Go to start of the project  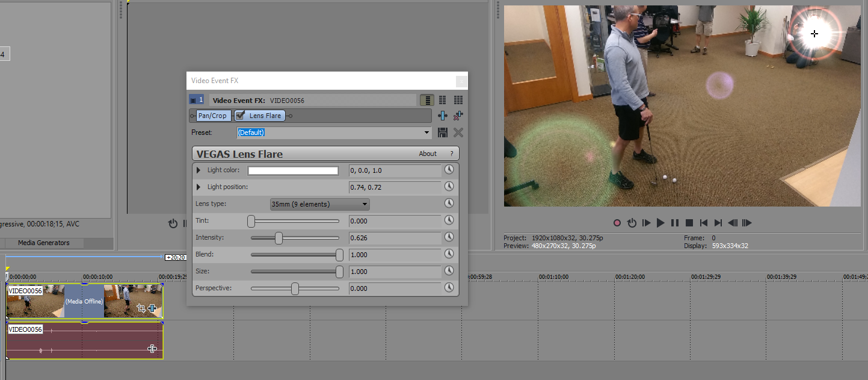click(x=704, y=223)
